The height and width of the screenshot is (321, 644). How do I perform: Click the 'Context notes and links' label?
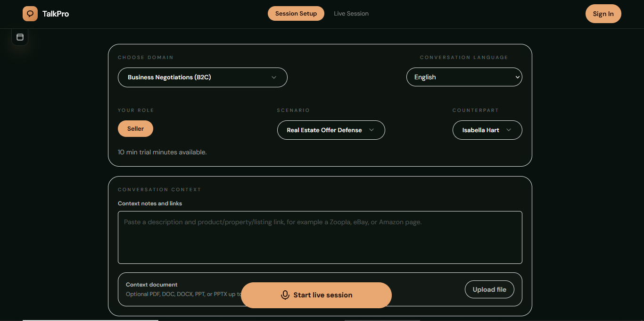tap(150, 203)
